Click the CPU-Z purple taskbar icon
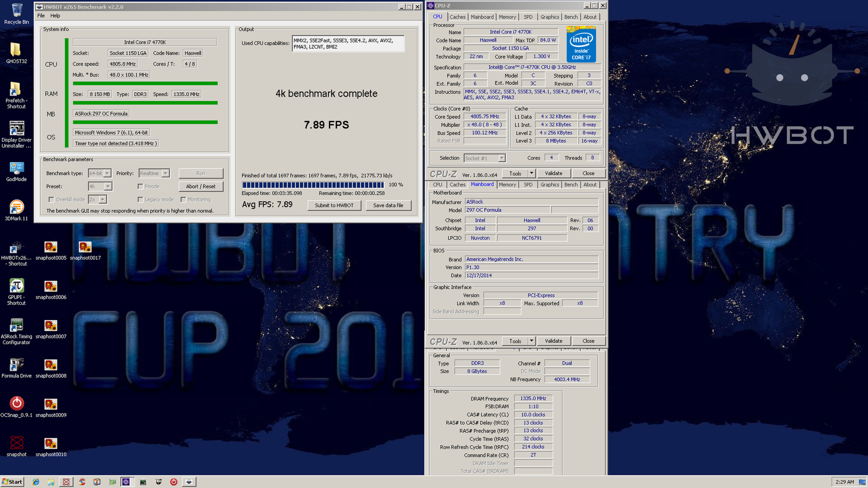The height and width of the screenshot is (488, 868). [x=126, y=482]
